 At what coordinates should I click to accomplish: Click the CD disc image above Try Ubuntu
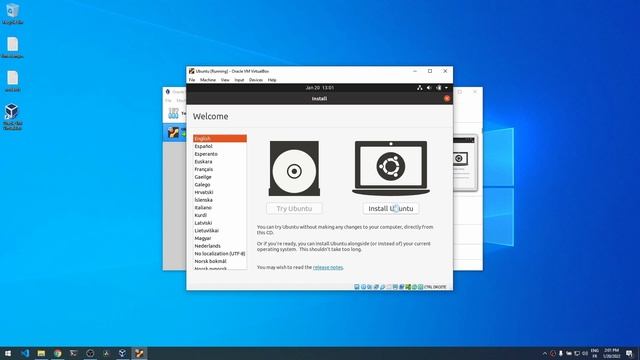point(294,169)
